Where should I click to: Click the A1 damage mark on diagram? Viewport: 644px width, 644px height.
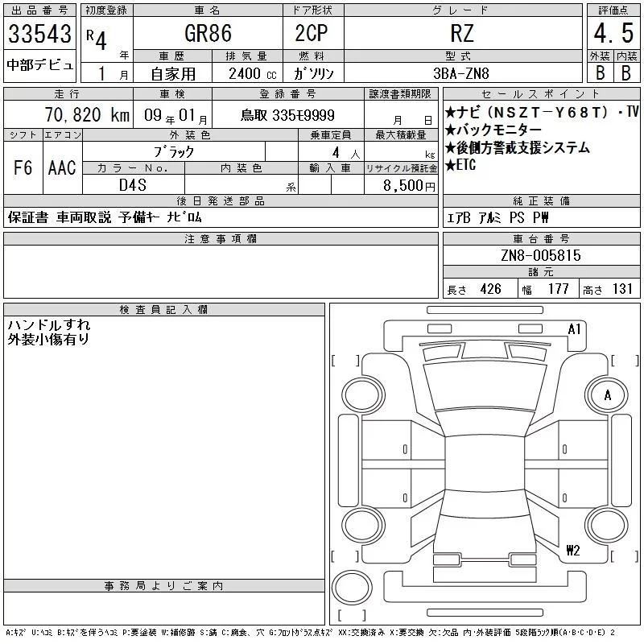click(x=574, y=329)
